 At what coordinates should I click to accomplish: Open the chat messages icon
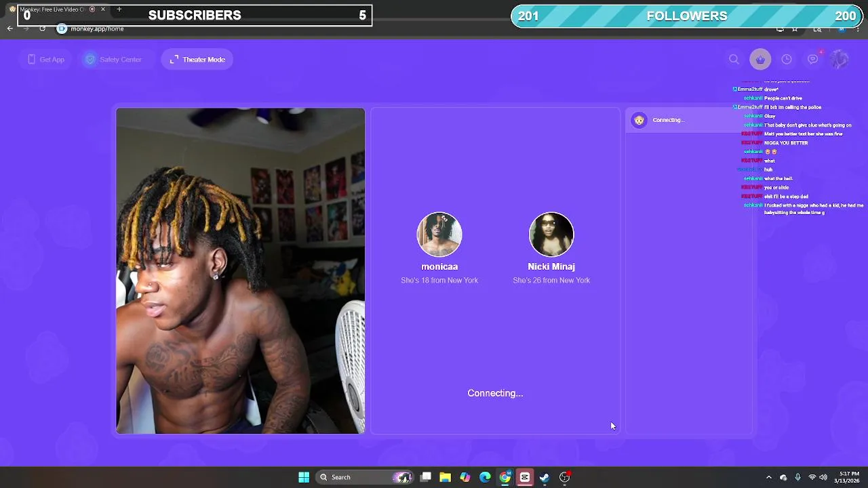pos(813,60)
